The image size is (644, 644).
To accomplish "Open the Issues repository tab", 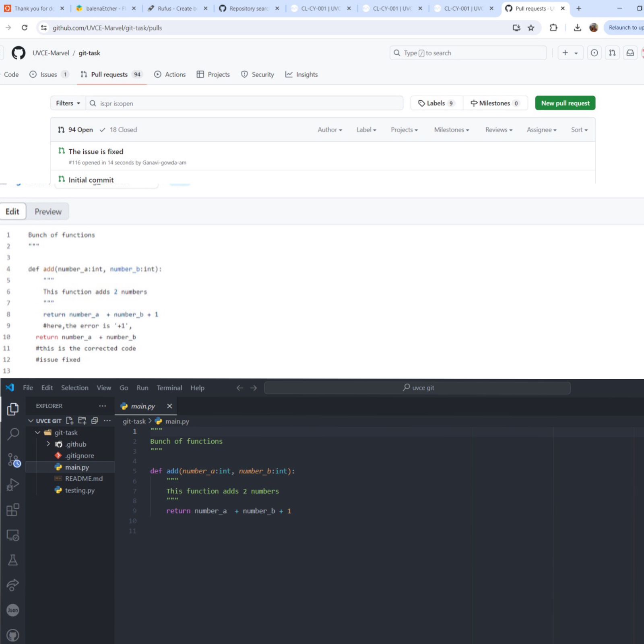I will point(49,74).
